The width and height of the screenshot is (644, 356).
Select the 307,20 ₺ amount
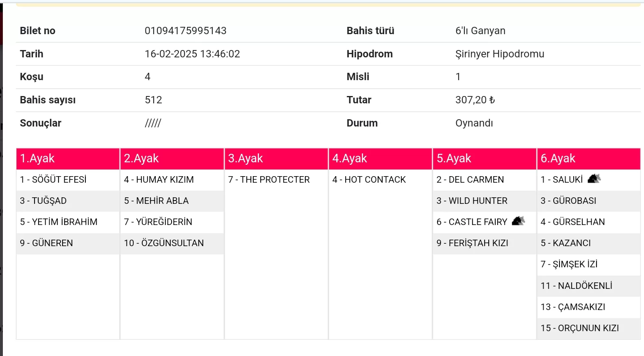pyautogui.click(x=475, y=100)
